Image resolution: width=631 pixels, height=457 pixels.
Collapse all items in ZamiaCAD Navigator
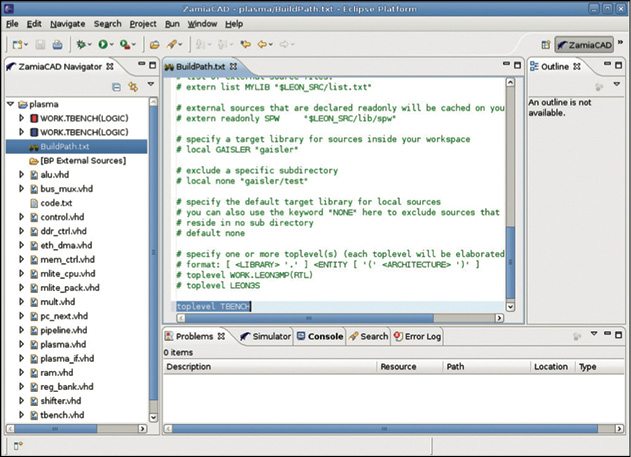tap(117, 87)
